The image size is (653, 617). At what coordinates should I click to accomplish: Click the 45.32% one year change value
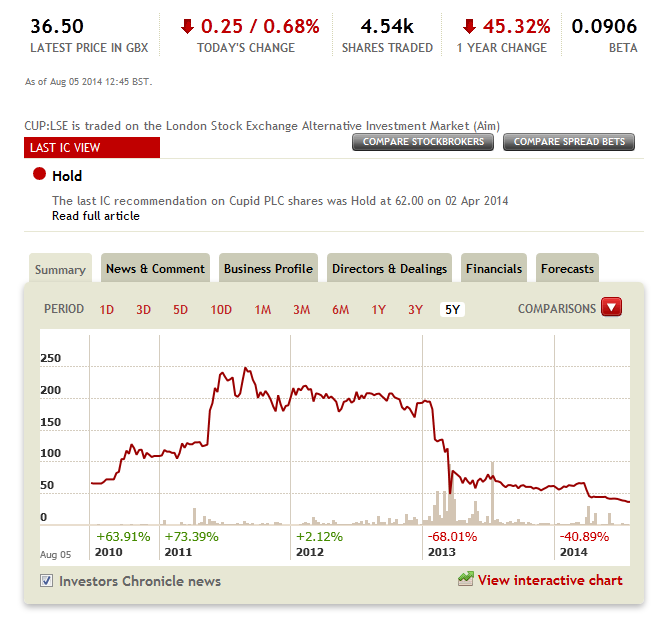[516, 26]
